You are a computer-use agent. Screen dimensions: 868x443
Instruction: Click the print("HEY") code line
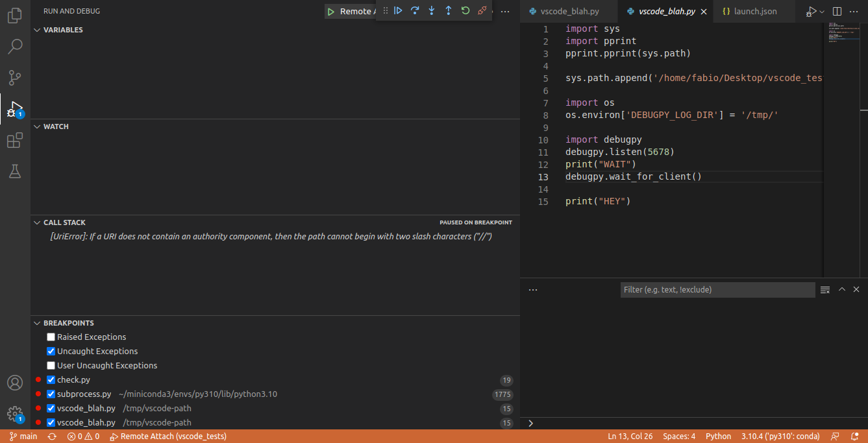click(598, 202)
